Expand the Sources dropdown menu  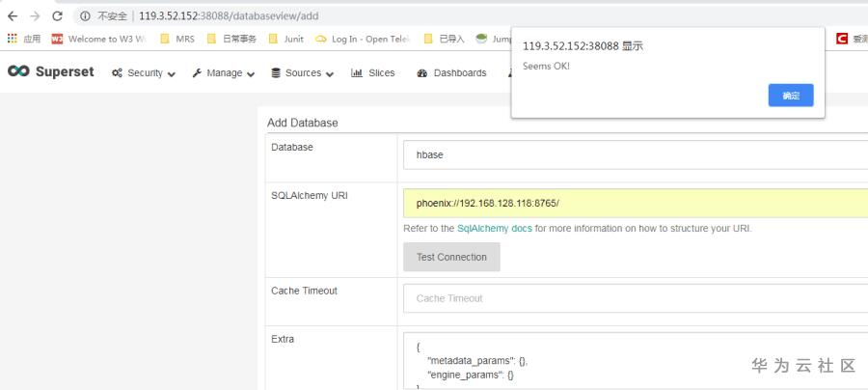point(302,73)
